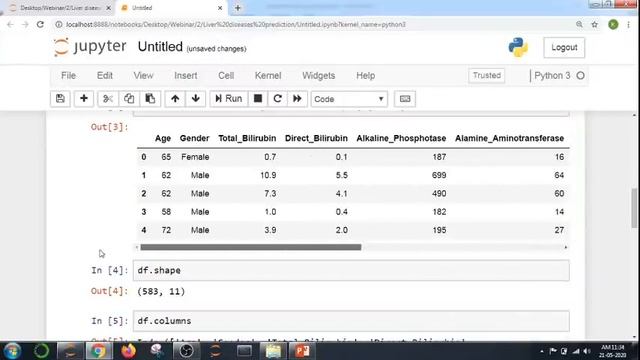
Task: Switch to the Desktop/Webinar browser tab
Action: tap(59, 8)
